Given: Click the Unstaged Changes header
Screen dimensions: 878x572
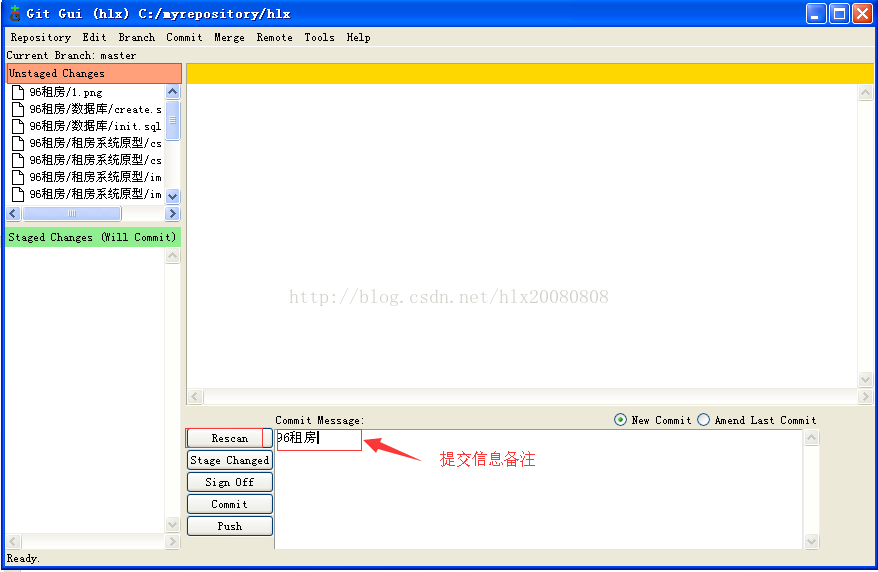Looking at the screenshot, I should [x=94, y=73].
